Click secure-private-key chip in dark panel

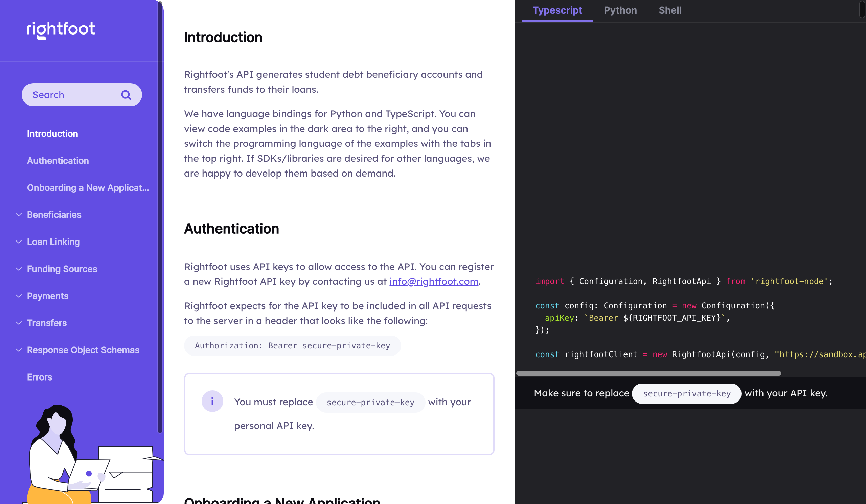(x=686, y=394)
